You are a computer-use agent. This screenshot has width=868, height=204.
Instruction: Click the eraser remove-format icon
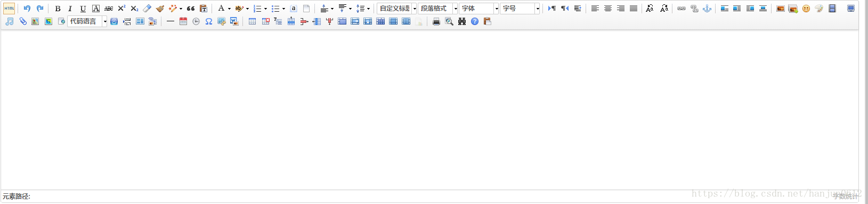point(147,9)
